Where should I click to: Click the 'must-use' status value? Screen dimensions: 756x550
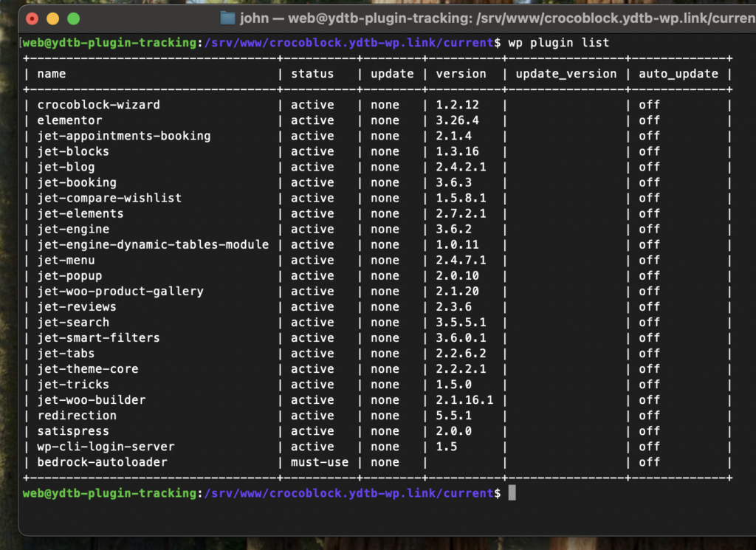tap(320, 462)
